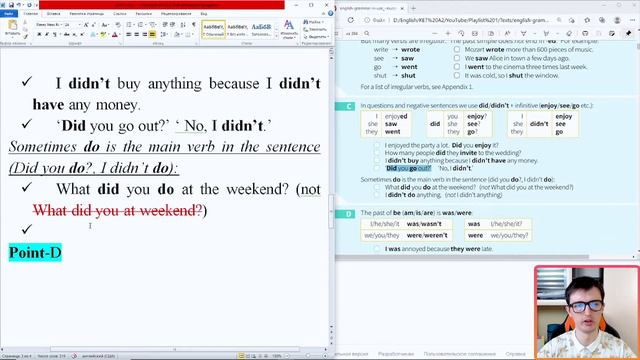This screenshot has width=640, height=360.
Task: Apply superscript formatting
Action: [x=82, y=34]
